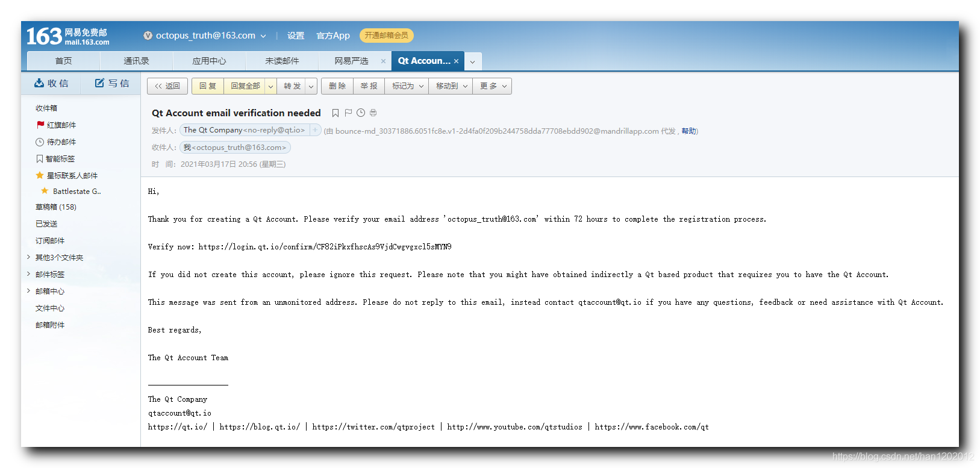Click the bookmark tag icon beside subject
980x468 pixels.
pos(336,113)
